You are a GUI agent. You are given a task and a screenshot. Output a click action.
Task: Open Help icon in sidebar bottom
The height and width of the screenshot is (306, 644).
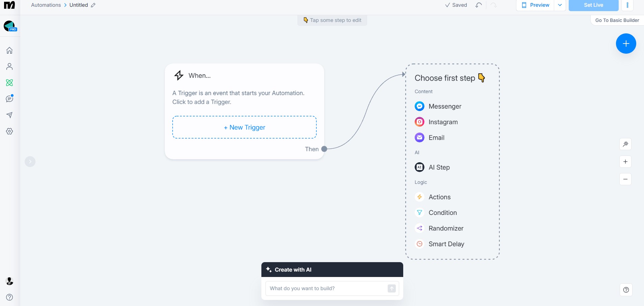[9, 297]
